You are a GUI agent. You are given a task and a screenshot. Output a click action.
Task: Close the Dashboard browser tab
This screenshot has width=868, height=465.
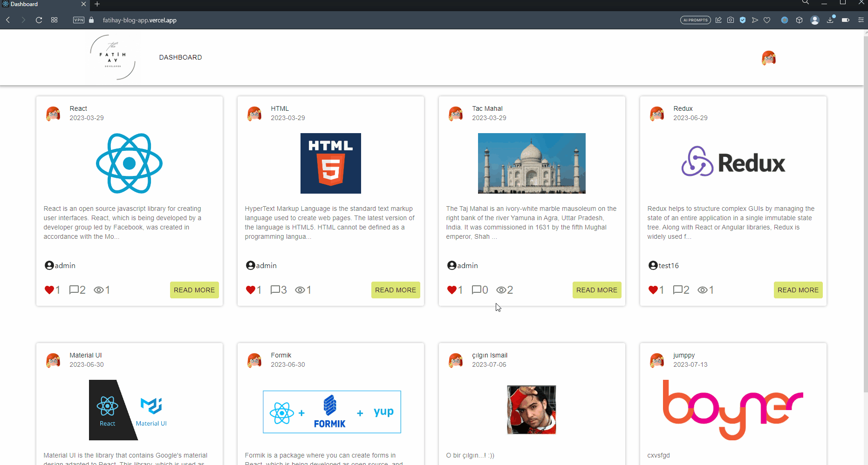83,4
